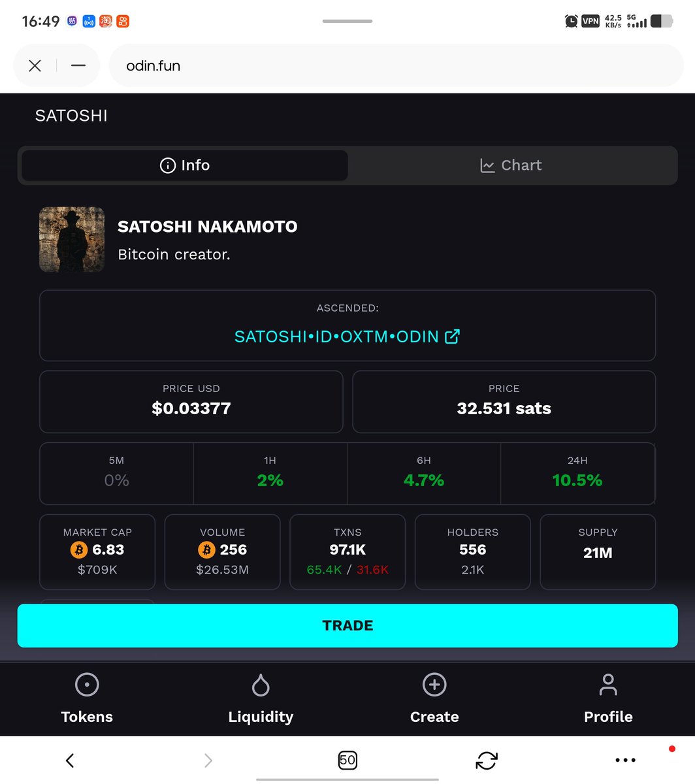Open the Profile navigation tab
695x784 pixels.
[608, 699]
